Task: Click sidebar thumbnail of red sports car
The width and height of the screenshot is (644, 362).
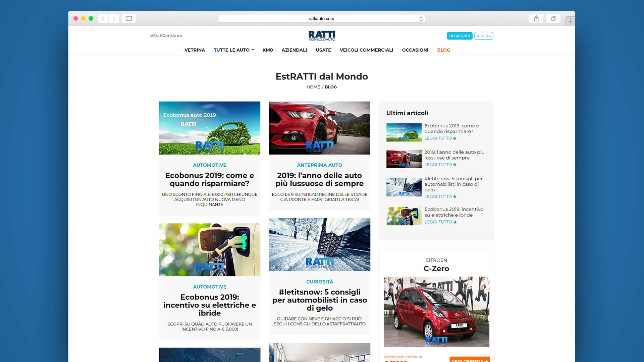Action: click(x=404, y=159)
